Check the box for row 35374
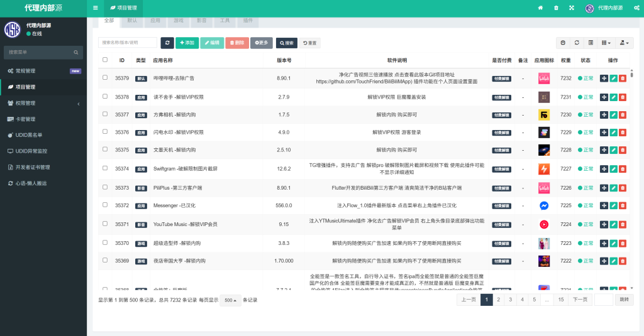This screenshot has height=336, width=644. 105,168
